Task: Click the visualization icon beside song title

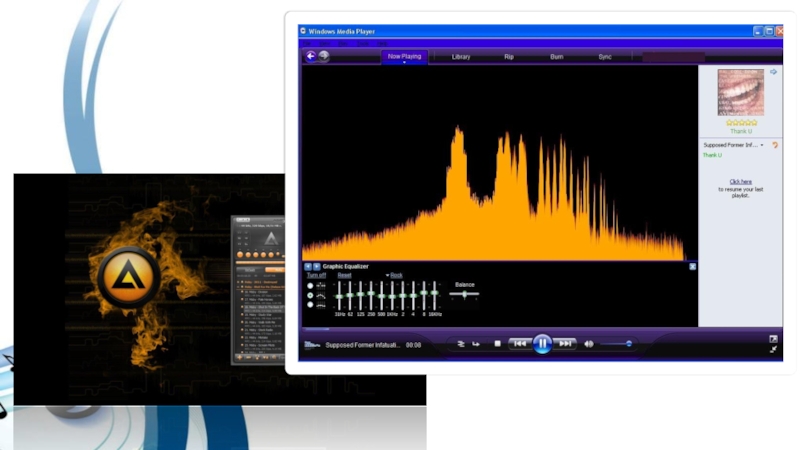Action: click(312, 345)
